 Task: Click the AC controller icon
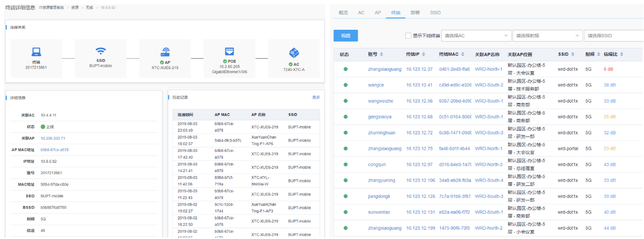coord(294,52)
